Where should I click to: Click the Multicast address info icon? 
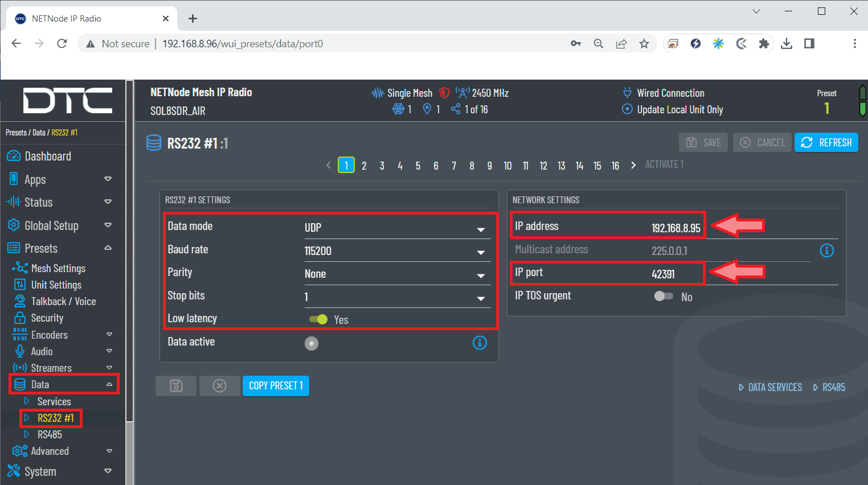tap(826, 250)
